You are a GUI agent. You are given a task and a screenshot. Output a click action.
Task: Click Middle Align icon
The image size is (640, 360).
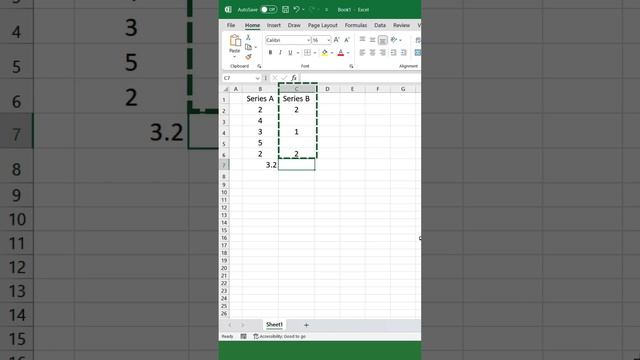(x=372, y=40)
